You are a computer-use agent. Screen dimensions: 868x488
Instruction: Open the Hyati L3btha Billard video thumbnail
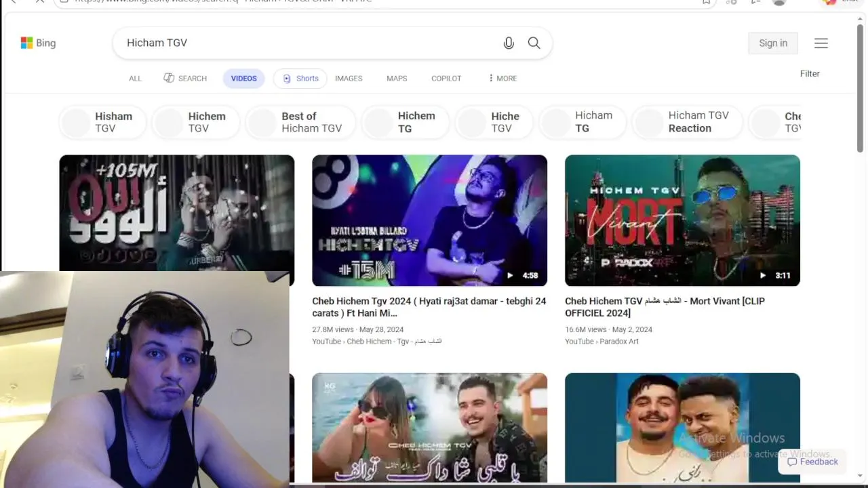[429, 220]
